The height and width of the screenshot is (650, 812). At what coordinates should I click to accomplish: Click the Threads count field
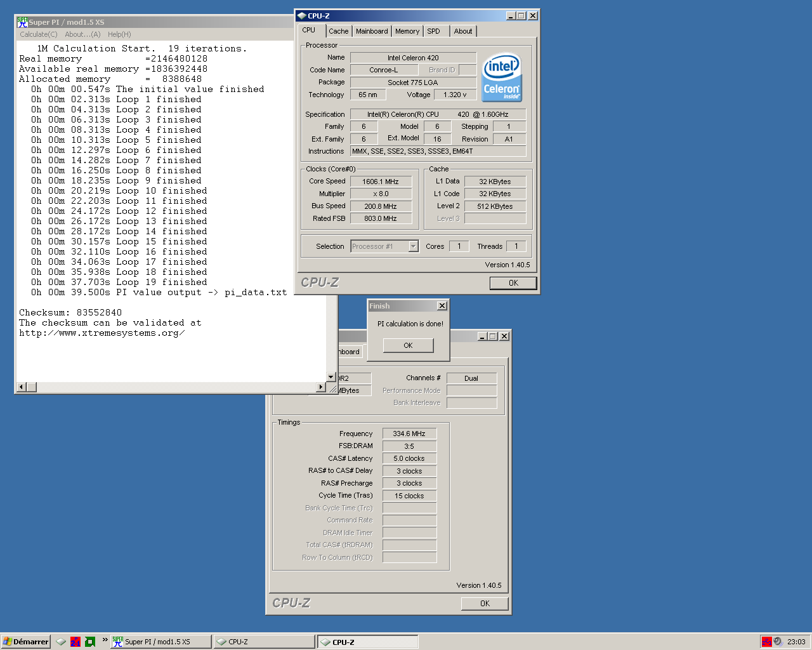[516, 246]
